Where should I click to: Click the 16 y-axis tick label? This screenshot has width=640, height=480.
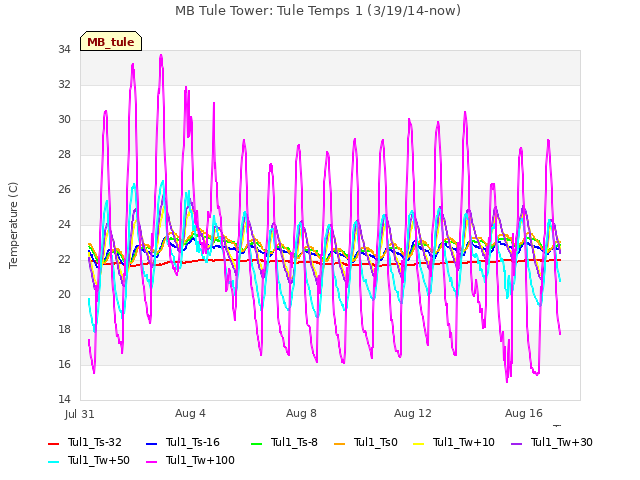point(64,364)
